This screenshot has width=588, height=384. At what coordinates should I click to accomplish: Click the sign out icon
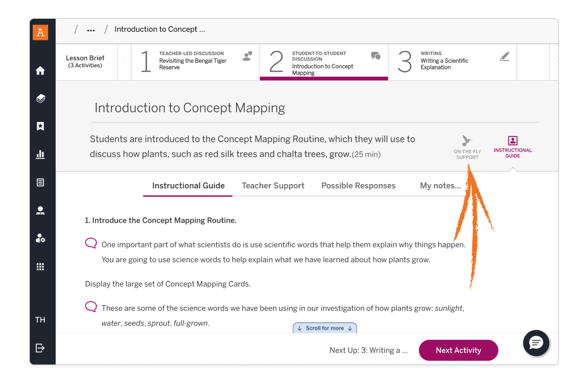click(40, 348)
